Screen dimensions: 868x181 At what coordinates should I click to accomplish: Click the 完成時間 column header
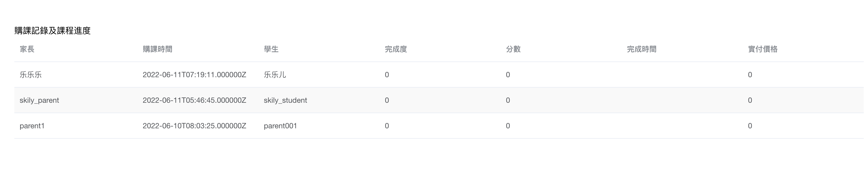[642, 49]
